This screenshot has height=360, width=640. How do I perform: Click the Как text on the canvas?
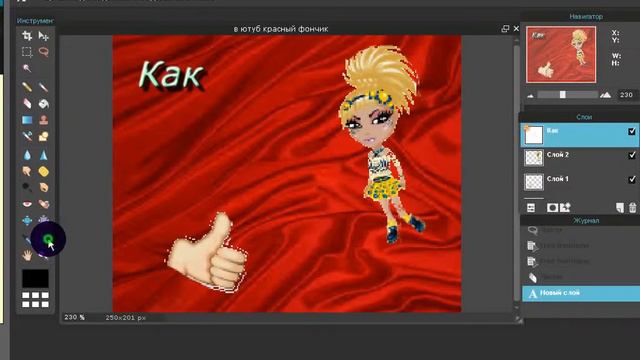point(171,75)
